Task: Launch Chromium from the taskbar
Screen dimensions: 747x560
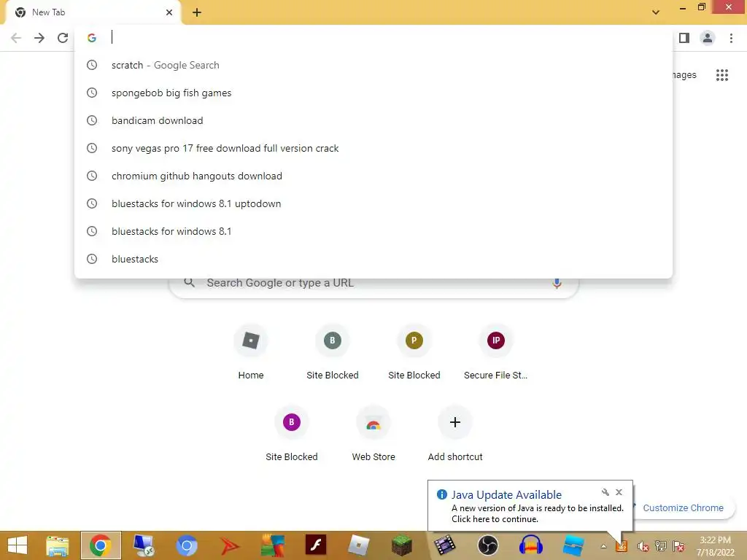Action: click(187, 545)
